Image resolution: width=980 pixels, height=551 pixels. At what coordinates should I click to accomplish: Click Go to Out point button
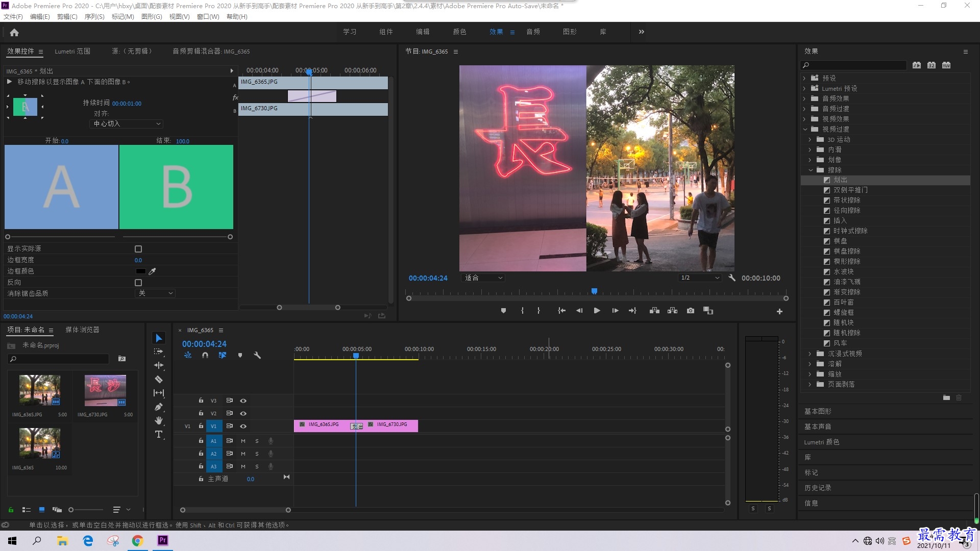(x=632, y=311)
